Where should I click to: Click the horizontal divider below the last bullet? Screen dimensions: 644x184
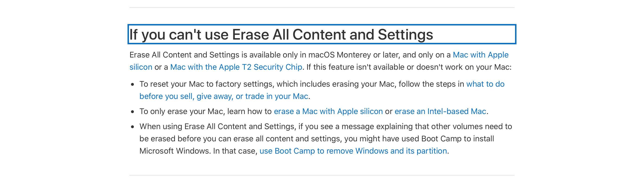click(322, 175)
